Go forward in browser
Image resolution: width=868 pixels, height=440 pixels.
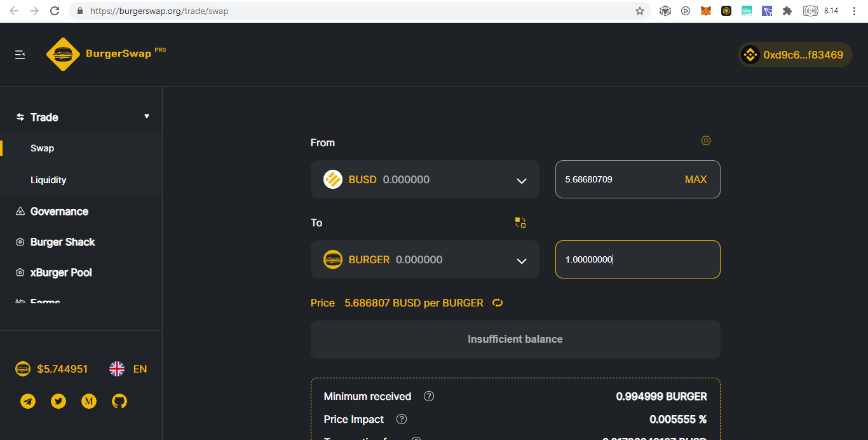pyautogui.click(x=34, y=11)
